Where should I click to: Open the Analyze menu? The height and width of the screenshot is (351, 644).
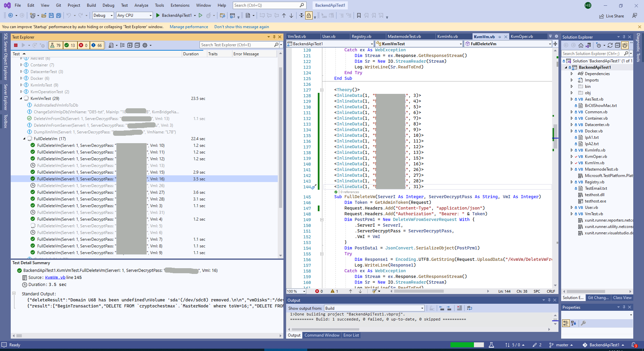tap(141, 5)
